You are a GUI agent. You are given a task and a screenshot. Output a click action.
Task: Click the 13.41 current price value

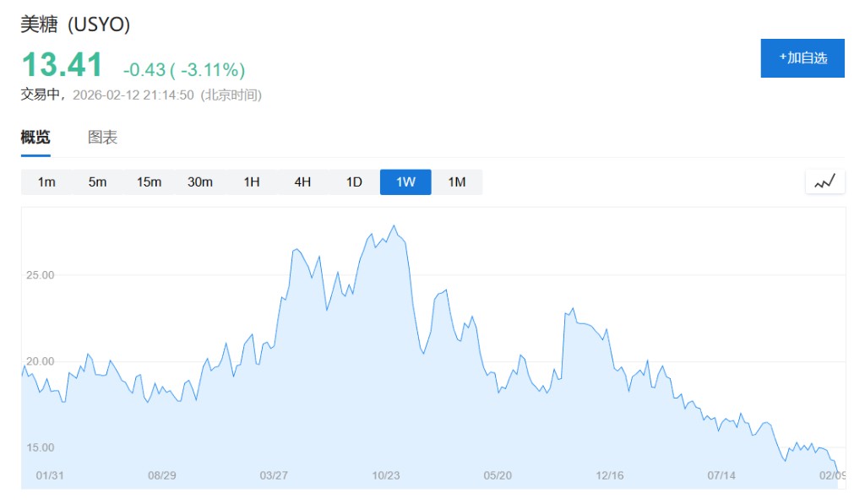point(62,65)
